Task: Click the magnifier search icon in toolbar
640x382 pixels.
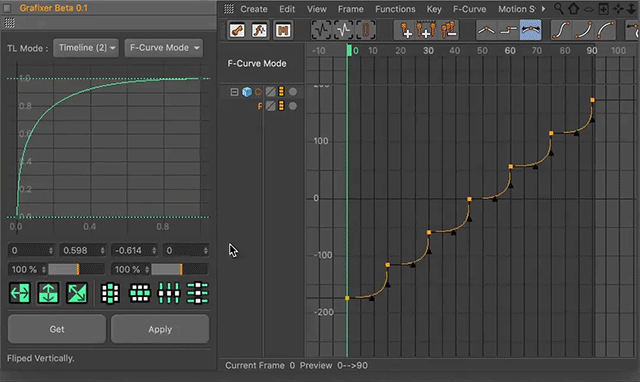Action: pos(558,9)
